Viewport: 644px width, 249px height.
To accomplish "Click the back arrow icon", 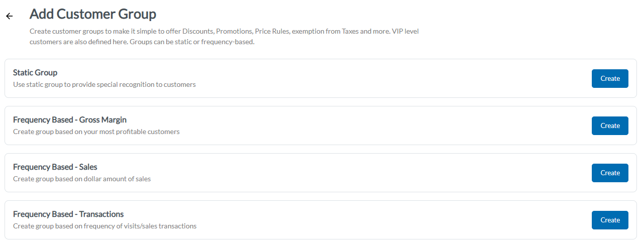I will 9,16.
